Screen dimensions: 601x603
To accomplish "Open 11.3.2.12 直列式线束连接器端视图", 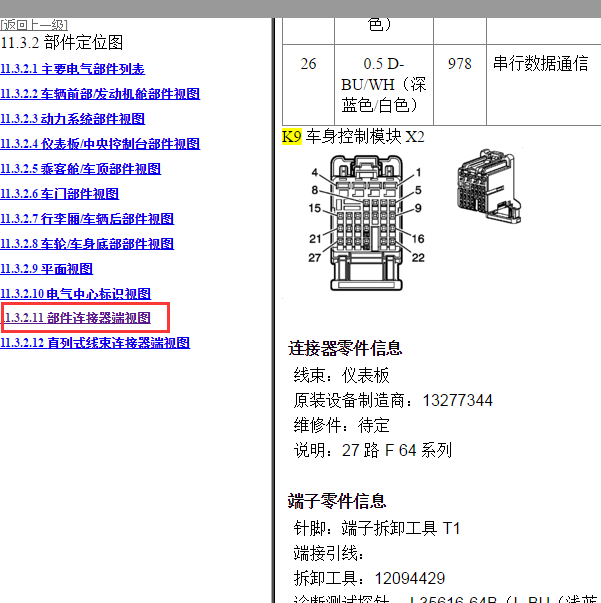I will pos(95,343).
